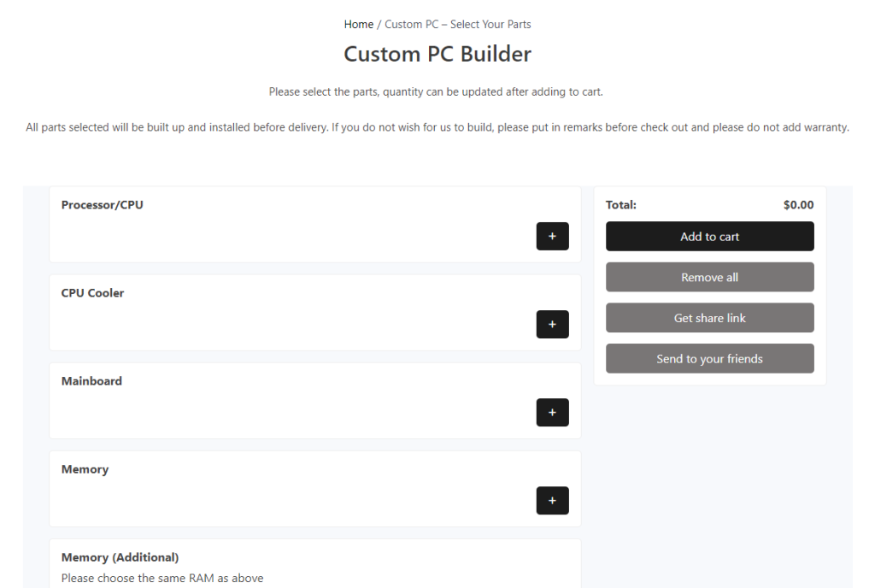Send build to your friends
Screen dimensions: 875x588
coord(710,359)
